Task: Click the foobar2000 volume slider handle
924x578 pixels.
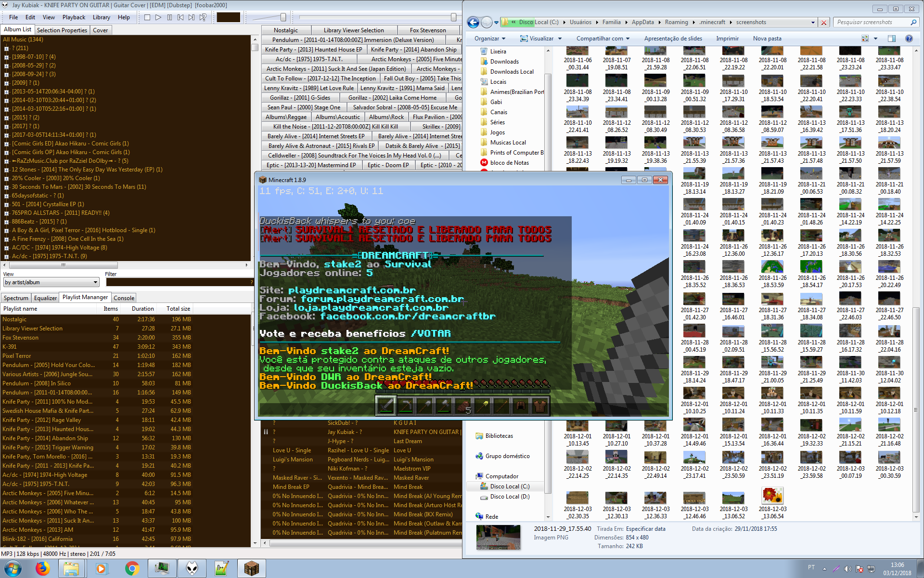Action: [x=283, y=17]
